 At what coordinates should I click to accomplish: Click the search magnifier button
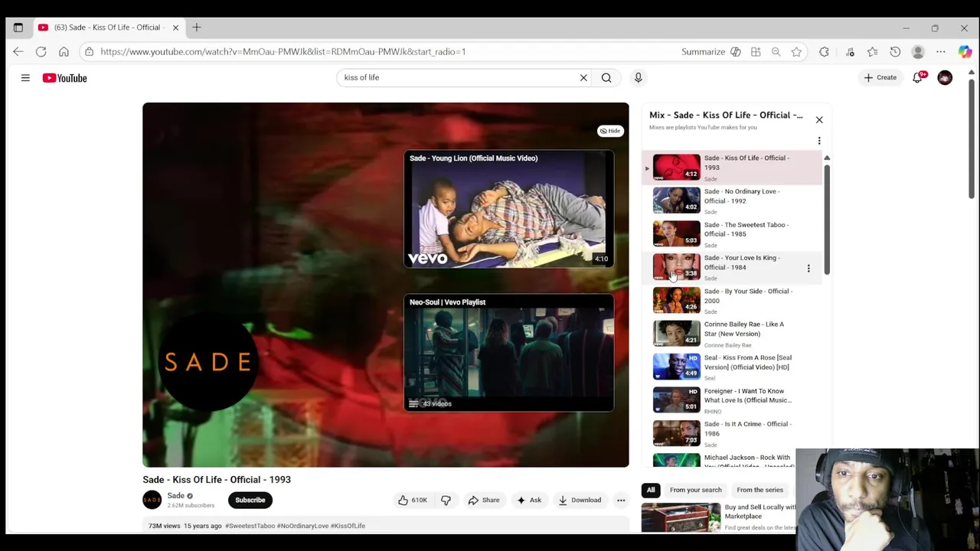click(x=606, y=77)
